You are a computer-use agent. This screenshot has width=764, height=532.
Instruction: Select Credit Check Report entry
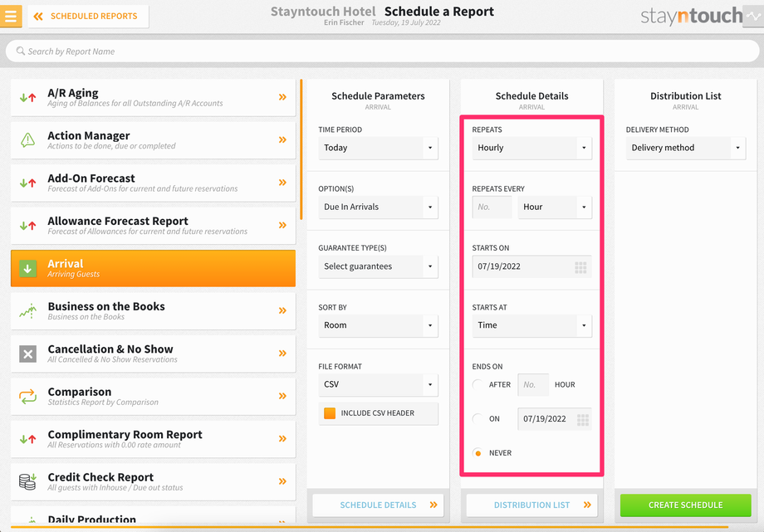pyautogui.click(x=153, y=482)
